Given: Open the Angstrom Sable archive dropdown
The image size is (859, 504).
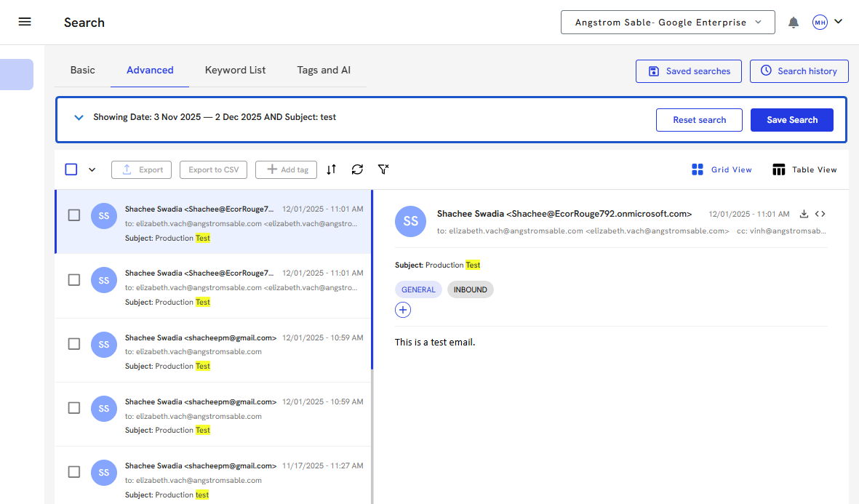Looking at the screenshot, I should point(668,23).
